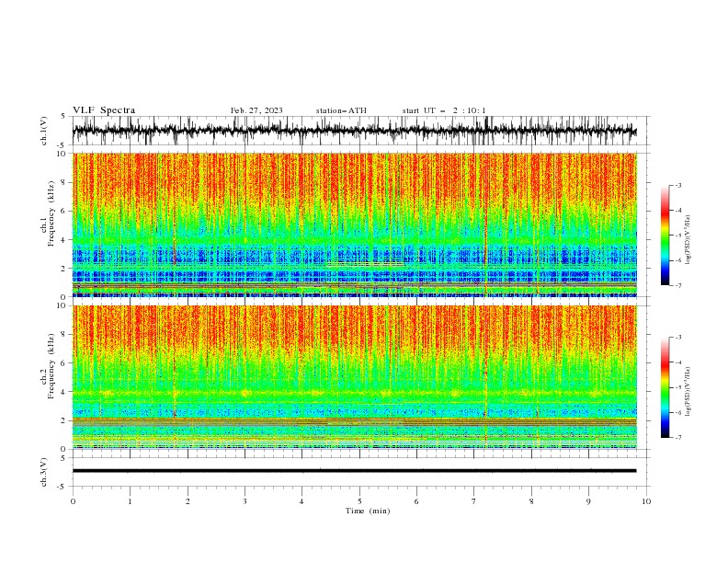Click the ch.1 spectrogram panel
This screenshot has width=728, height=563.
tap(354, 224)
